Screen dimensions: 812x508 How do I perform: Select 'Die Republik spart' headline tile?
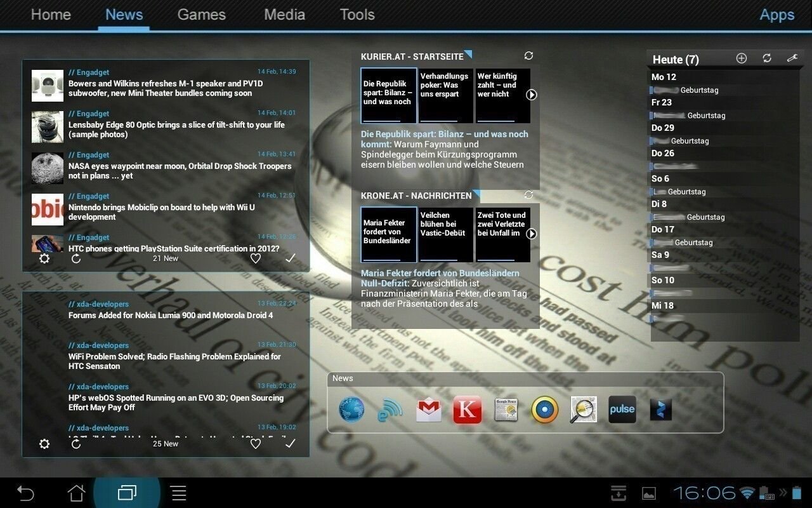coord(389,95)
